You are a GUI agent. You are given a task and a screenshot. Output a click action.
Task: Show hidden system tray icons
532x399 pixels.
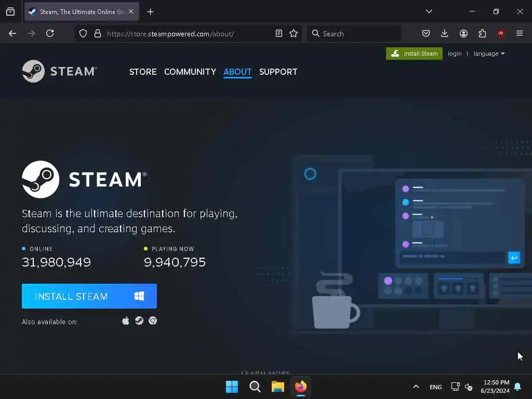pos(416,387)
